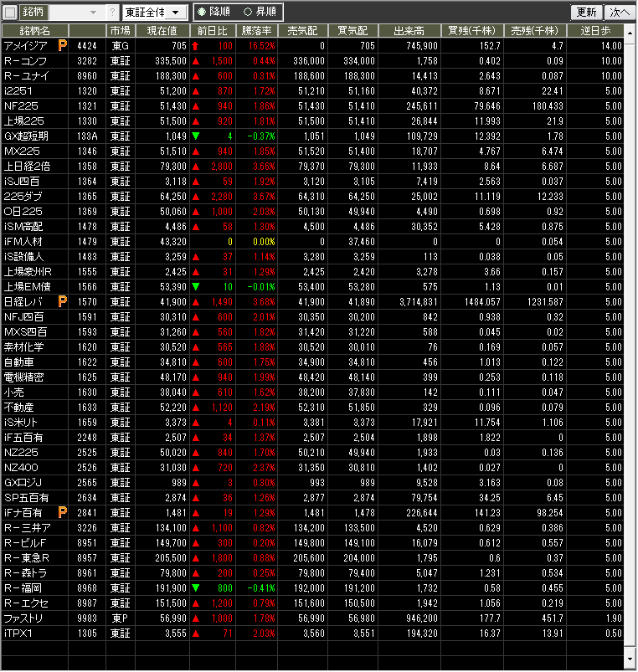
Task: Select the 昇順 radio button
Action: coord(247,13)
